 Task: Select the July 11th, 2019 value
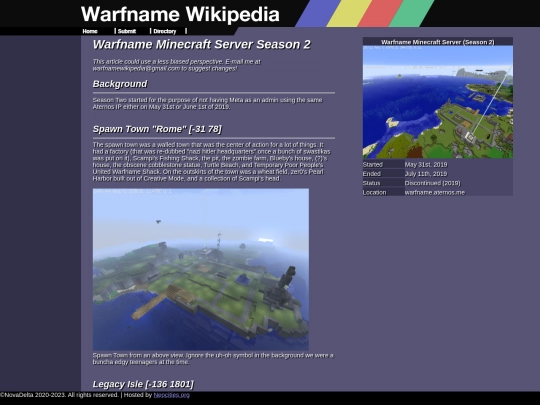[426, 174]
